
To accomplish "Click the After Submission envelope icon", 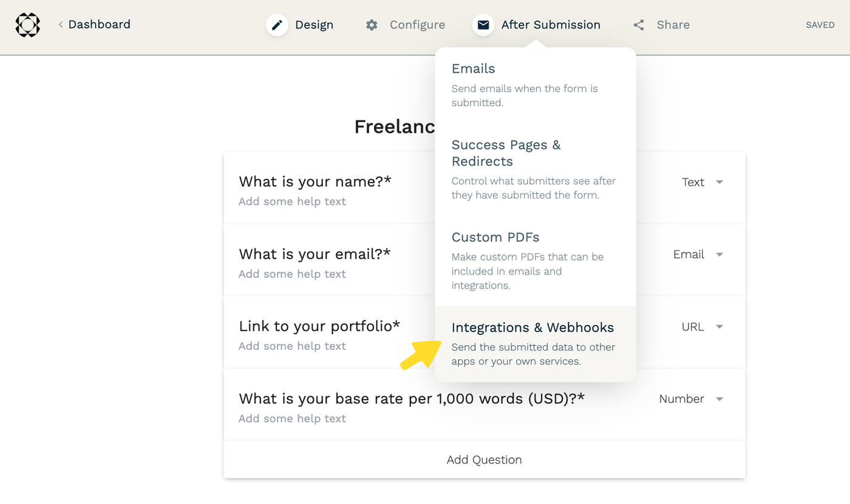I will pos(483,25).
